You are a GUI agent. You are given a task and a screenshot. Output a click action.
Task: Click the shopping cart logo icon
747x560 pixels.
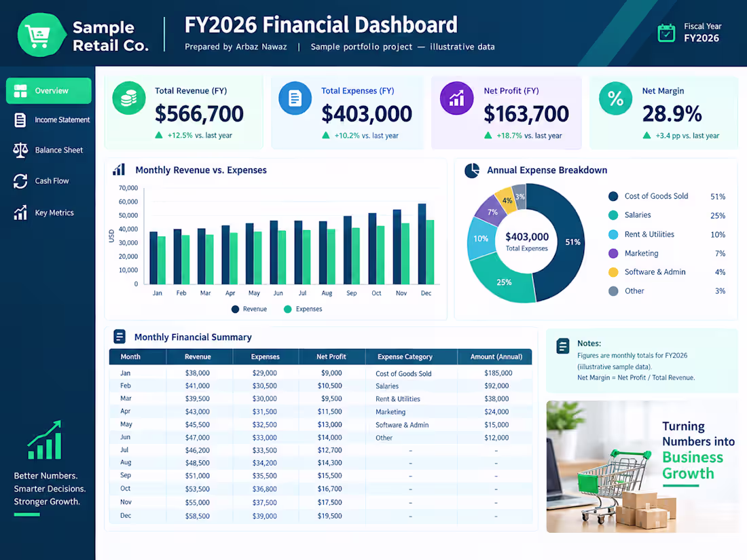(x=41, y=35)
